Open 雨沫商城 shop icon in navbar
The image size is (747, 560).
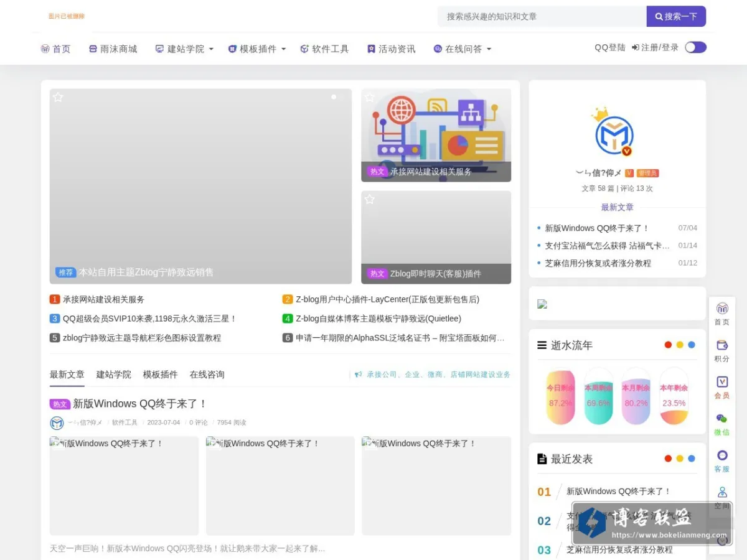[x=93, y=49]
